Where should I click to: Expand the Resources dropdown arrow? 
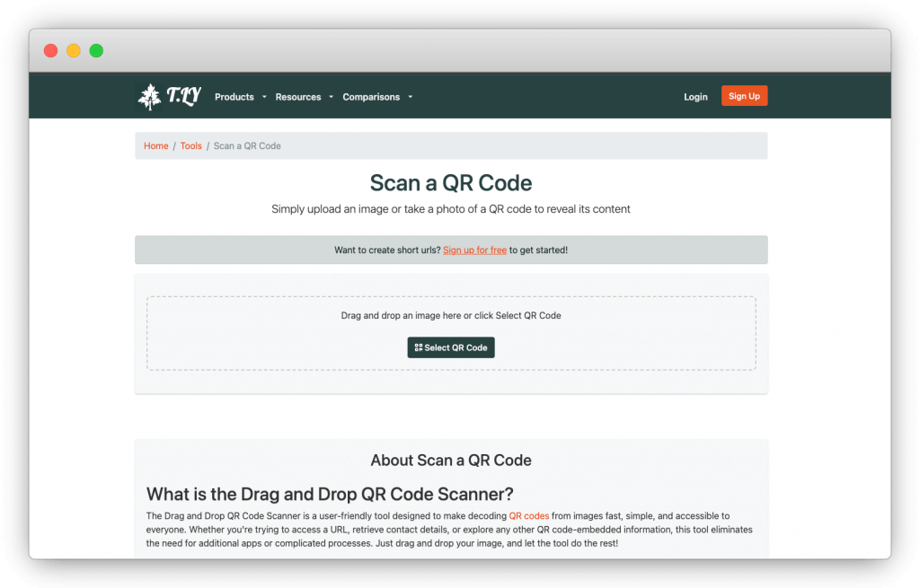tap(331, 97)
